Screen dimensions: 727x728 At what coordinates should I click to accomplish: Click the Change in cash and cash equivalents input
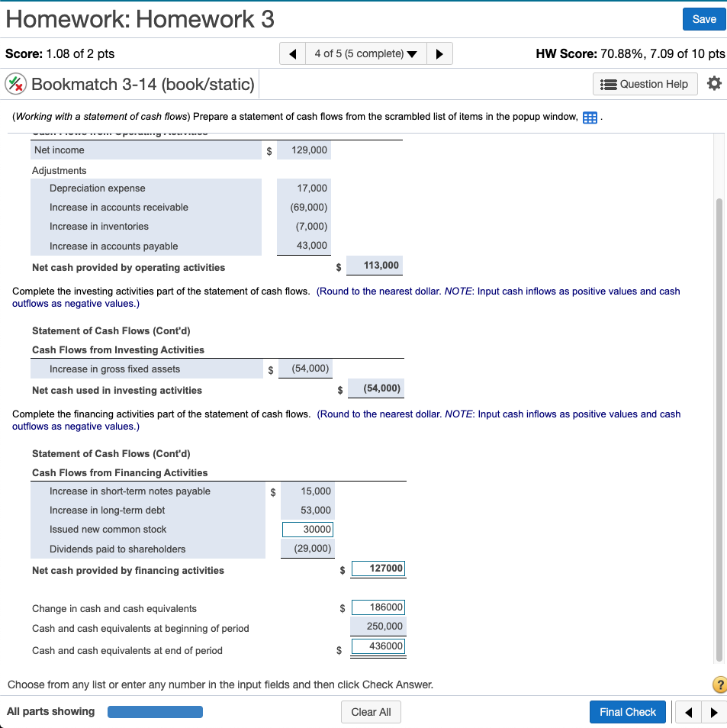point(378,607)
